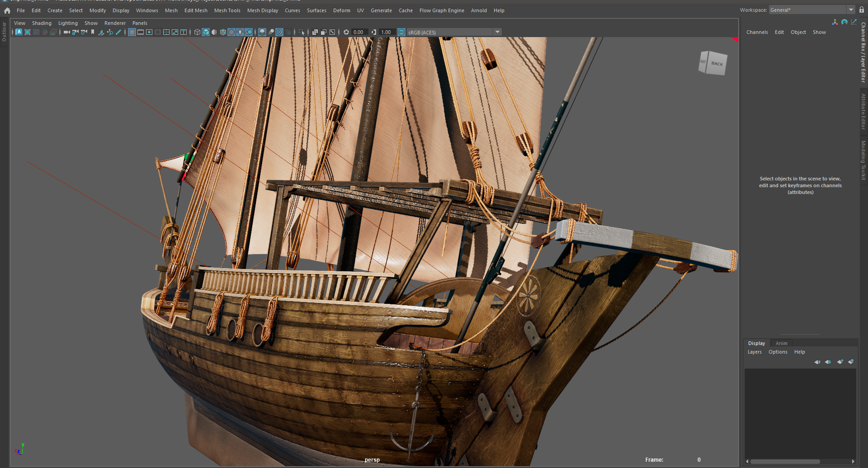Open the Lighting panel menu
868x468 pixels.
(x=68, y=23)
